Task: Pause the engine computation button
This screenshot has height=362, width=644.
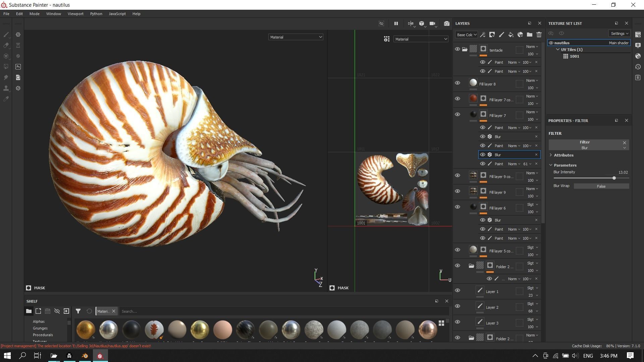Action: (396, 23)
